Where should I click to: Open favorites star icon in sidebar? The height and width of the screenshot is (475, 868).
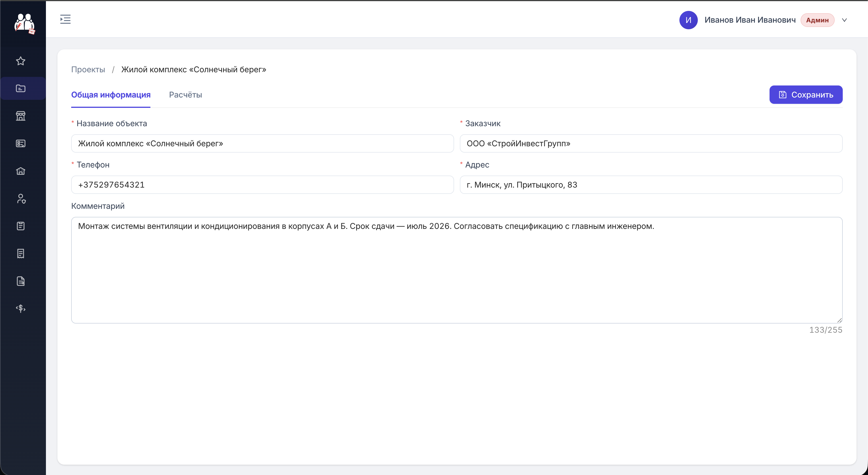click(21, 61)
